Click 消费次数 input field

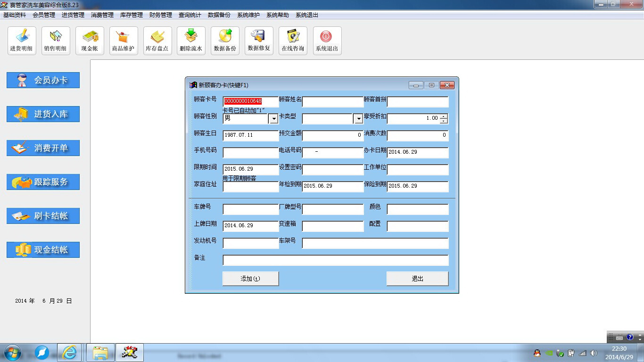click(x=418, y=136)
